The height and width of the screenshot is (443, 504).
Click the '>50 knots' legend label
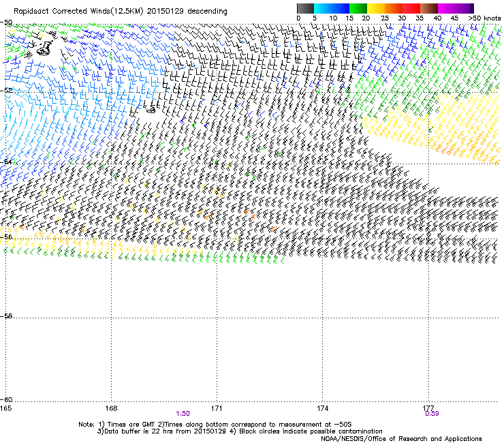coord(484,18)
